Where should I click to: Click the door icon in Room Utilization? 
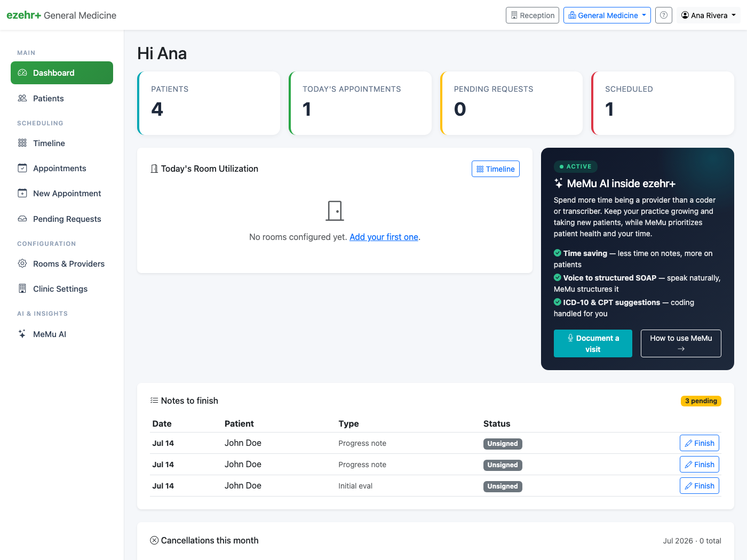coord(335,211)
